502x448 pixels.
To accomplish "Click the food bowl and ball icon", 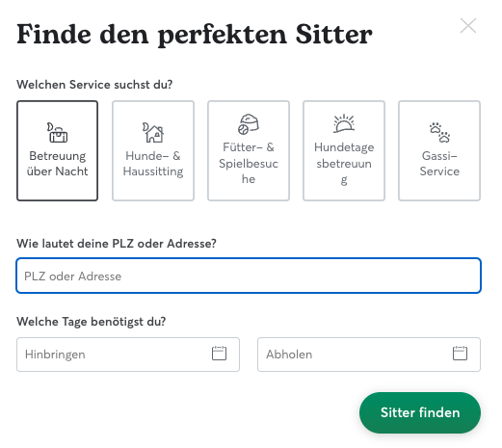I will [249, 124].
